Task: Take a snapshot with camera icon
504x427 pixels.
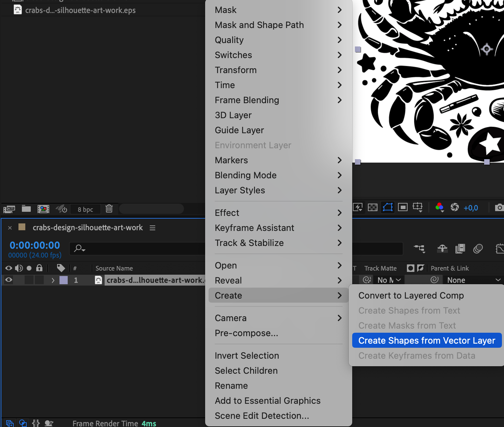Action: tap(500, 207)
